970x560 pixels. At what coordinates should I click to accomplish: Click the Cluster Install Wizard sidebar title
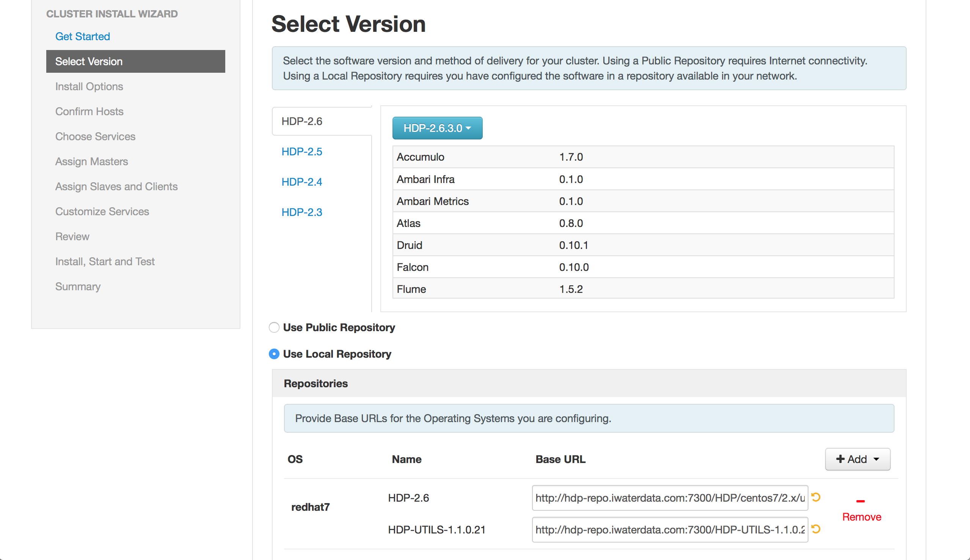pos(112,14)
